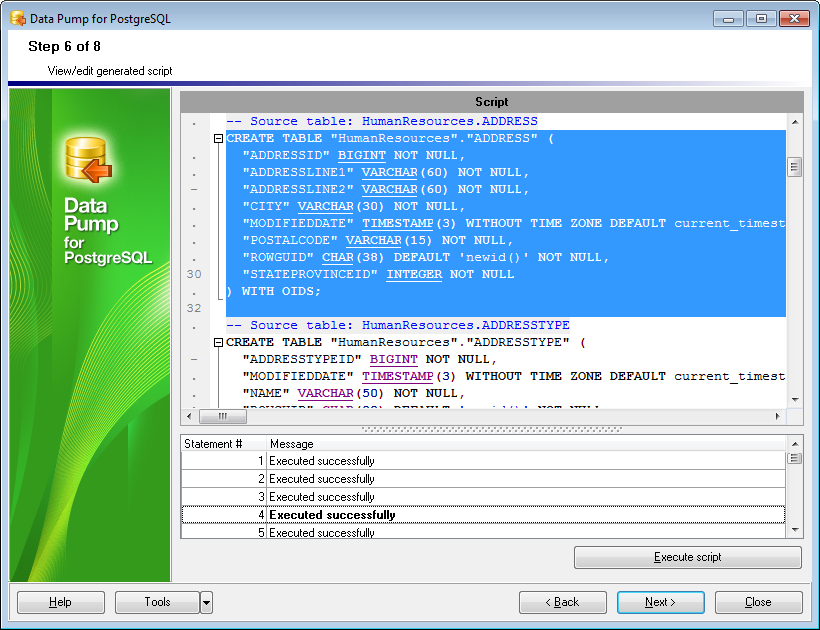Screen dimensions: 820x630
Task: Click script horizontal scroll right arrow
Action: [x=778, y=416]
